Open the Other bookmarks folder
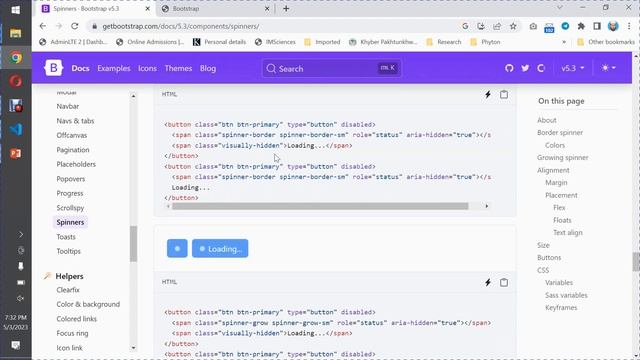Screen dimensions: 640x360 click(x=606, y=42)
